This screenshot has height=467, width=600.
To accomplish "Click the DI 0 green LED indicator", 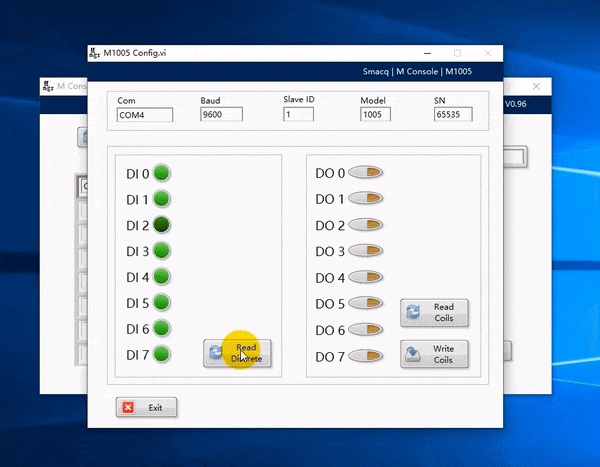I will [161, 173].
